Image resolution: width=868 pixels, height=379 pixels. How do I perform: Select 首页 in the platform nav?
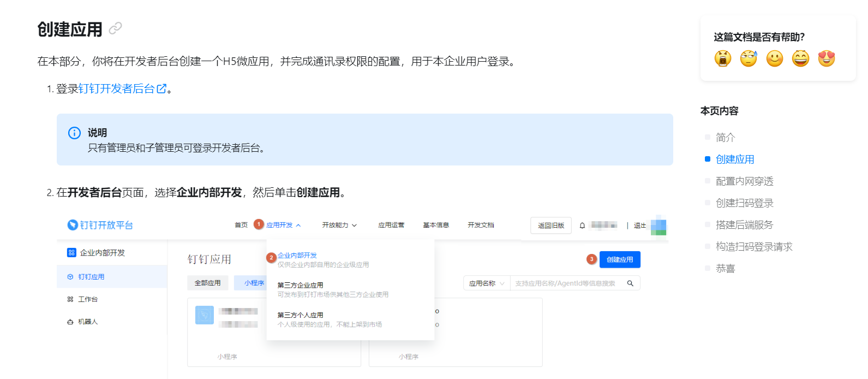click(x=241, y=225)
